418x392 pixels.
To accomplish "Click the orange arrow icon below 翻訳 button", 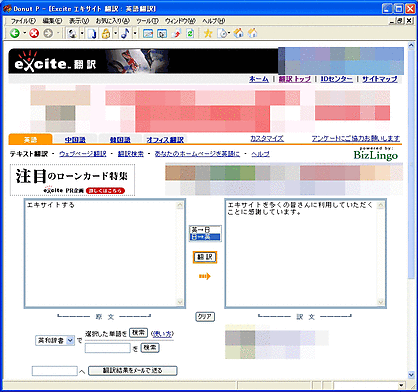I will 205,276.
